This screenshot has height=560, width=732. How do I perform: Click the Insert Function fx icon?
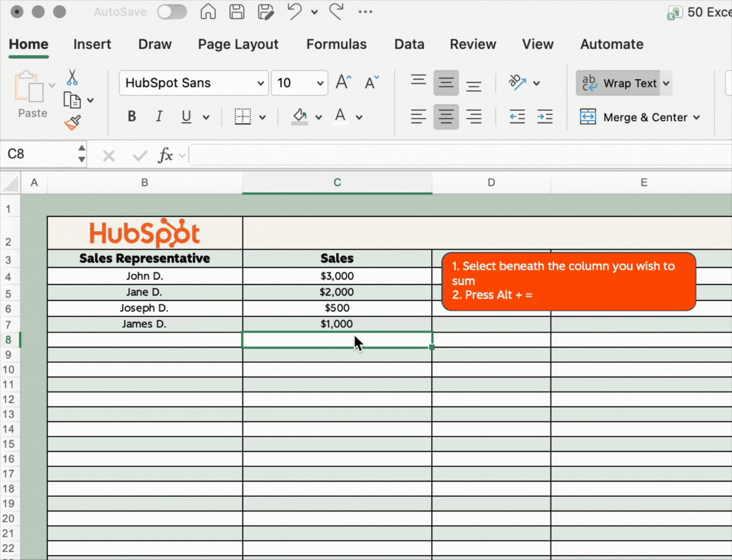(x=165, y=155)
